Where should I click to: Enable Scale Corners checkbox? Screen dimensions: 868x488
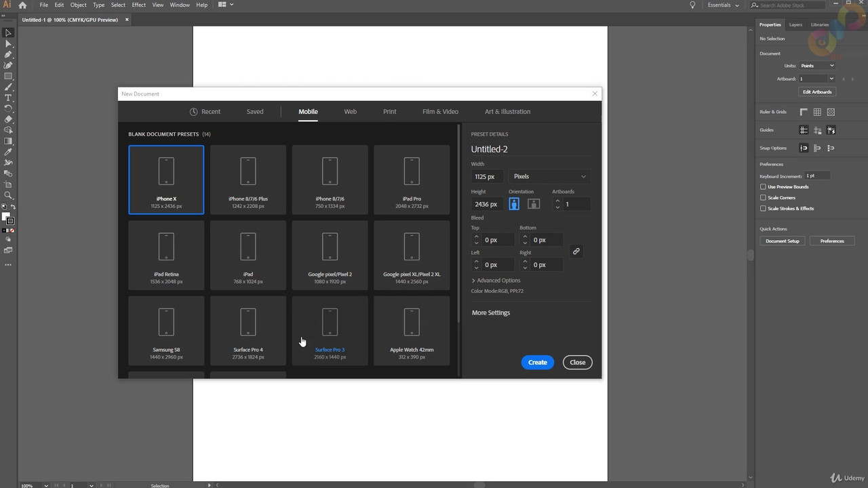763,198
